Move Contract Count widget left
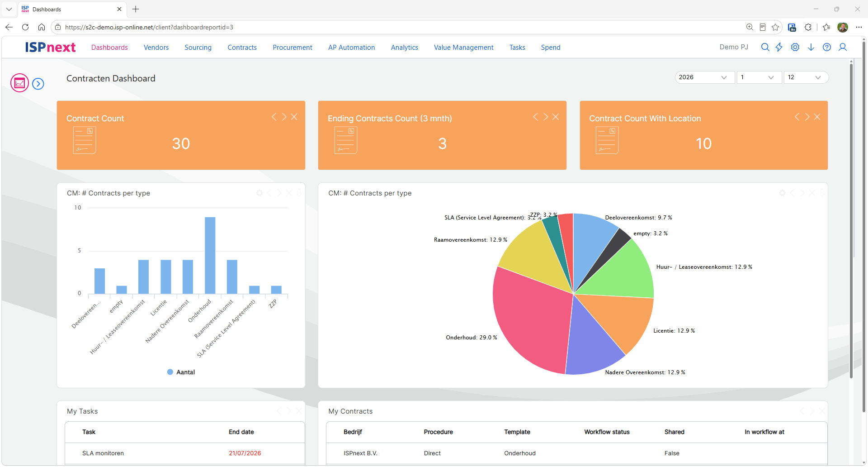The width and height of the screenshot is (868, 467). (x=274, y=117)
